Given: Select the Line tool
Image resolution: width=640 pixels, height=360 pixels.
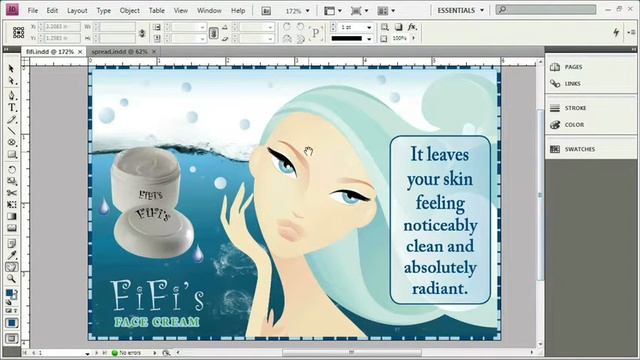Looking at the screenshot, I should 11,131.
